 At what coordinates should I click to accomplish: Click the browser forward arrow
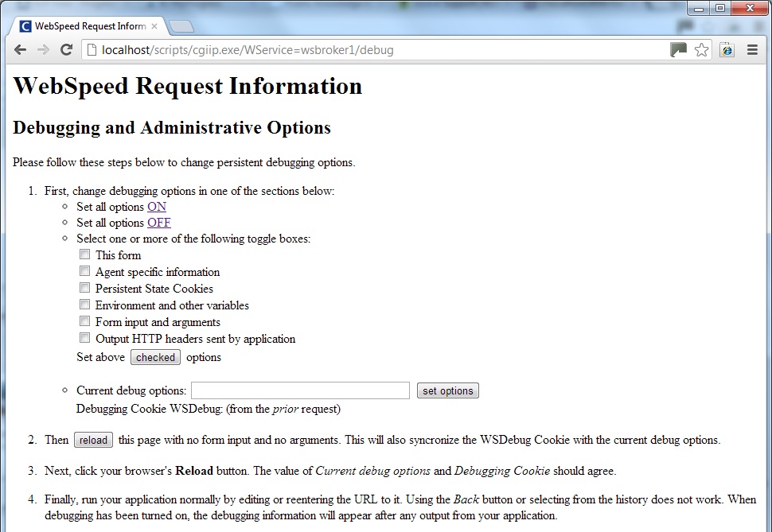click(43, 49)
